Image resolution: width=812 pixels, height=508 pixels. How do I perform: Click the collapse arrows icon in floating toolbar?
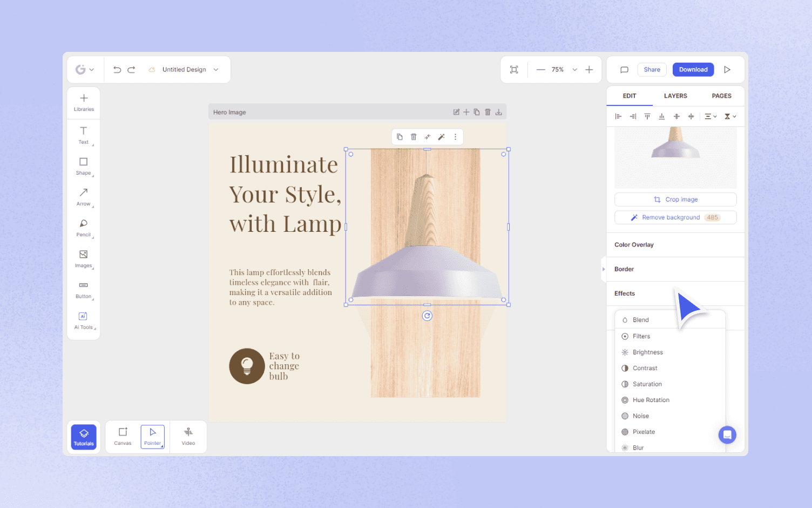tap(428, 137)
